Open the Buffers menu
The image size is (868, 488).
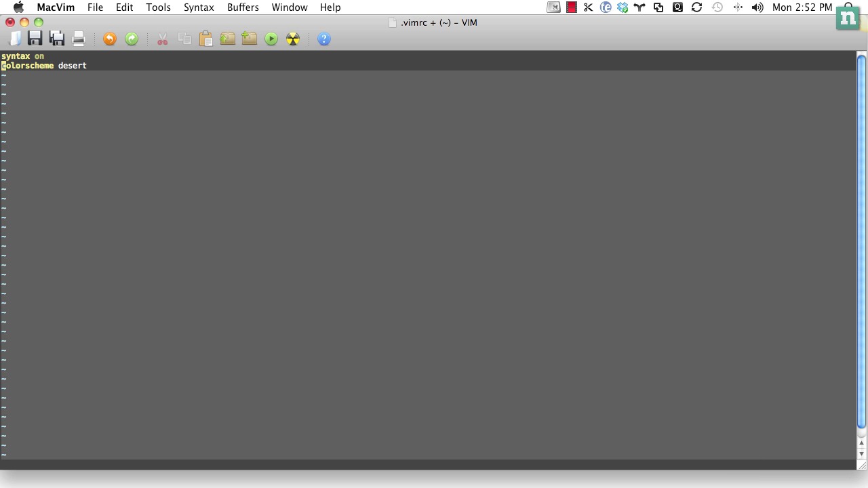pos(243,7)
